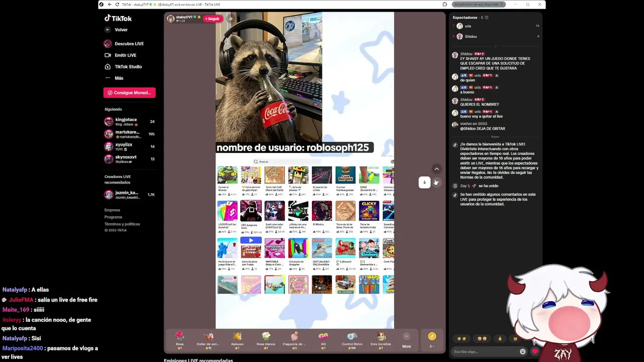The width and height of the screenshot is (644, 362).
Task: Open the Empresa footer link
Action: [x=112, y=210]
